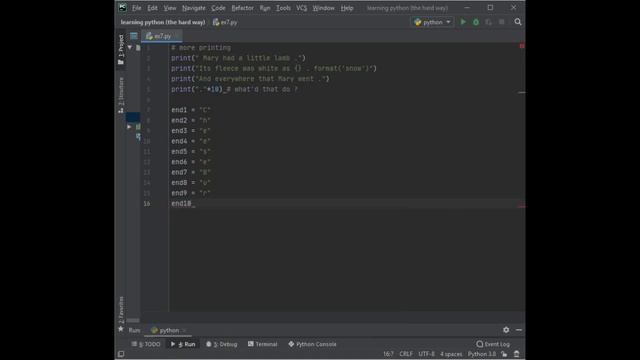The image size is (640, 360).
Task: Hide the Run panel with minimize dash
Action: point(519,330)
